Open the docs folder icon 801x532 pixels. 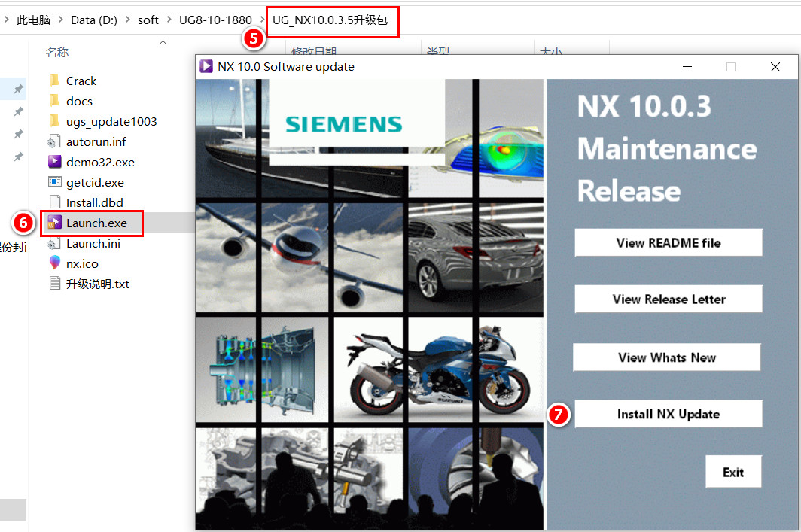coord(54,101)
